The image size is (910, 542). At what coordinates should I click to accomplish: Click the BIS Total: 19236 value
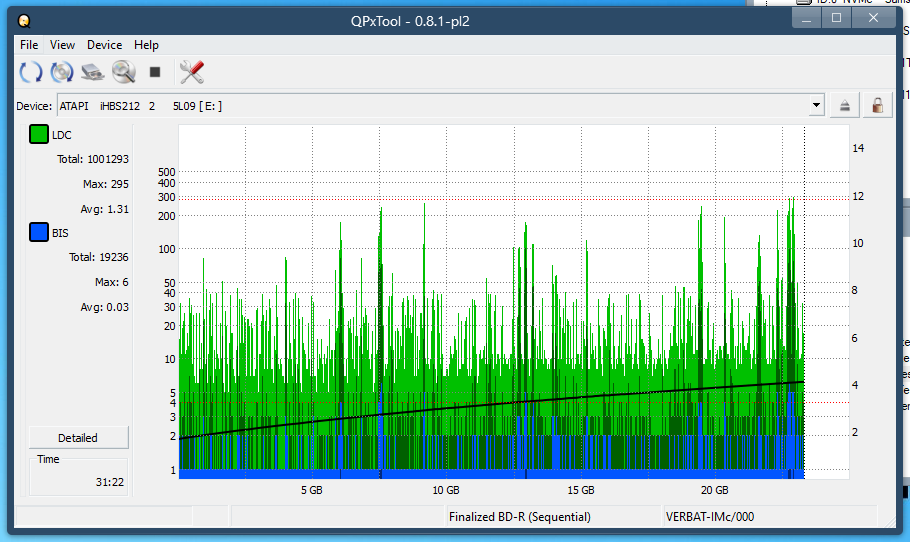point(99,257)
